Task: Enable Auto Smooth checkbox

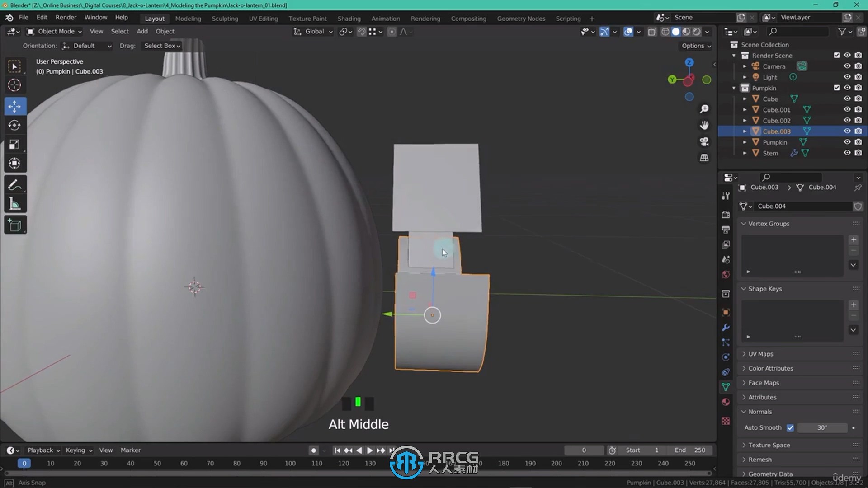Action: tap(791, 427)
